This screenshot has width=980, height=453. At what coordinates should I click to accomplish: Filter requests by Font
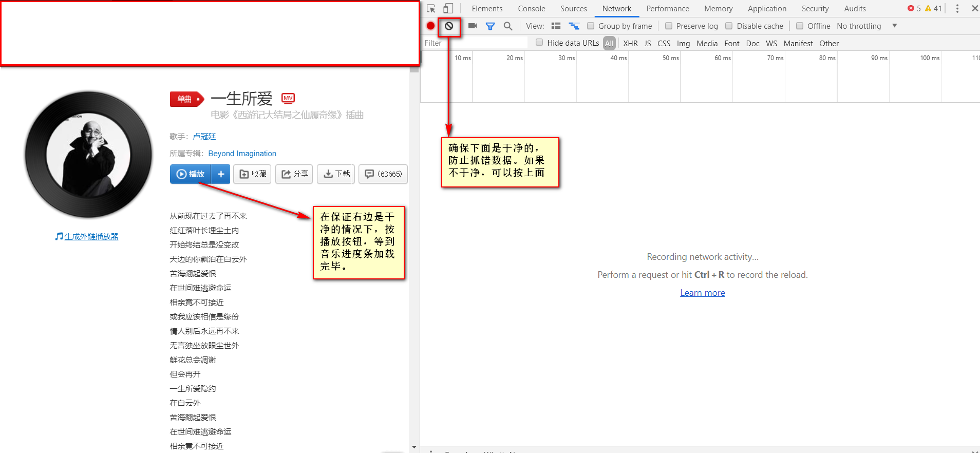732,44
